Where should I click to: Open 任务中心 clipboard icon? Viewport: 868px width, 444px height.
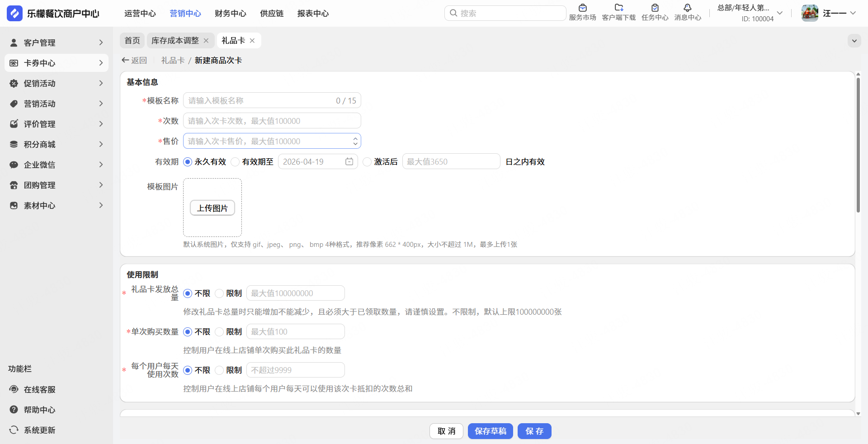[x=655, y=8]
